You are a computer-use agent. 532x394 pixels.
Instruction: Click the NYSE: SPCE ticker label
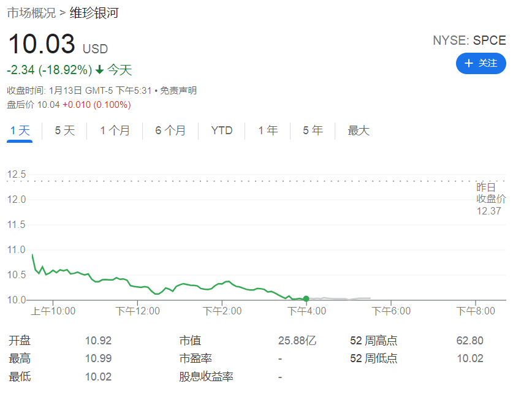[x=469, y=40]
